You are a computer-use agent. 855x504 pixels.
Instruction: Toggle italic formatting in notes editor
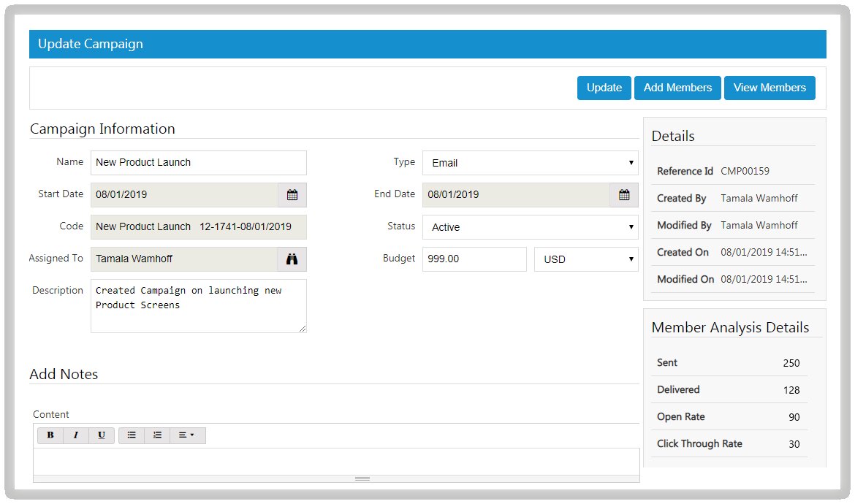coord(75,435)
